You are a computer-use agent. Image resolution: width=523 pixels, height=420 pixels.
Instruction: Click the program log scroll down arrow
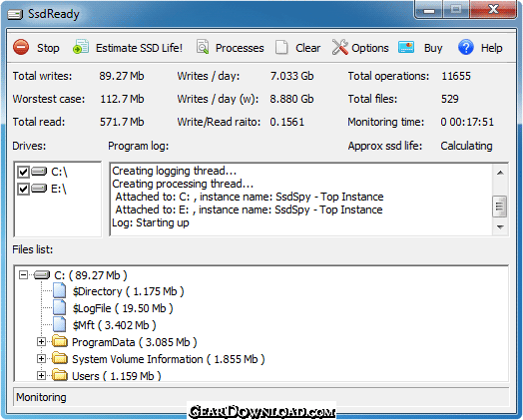[x=500, y=227]
